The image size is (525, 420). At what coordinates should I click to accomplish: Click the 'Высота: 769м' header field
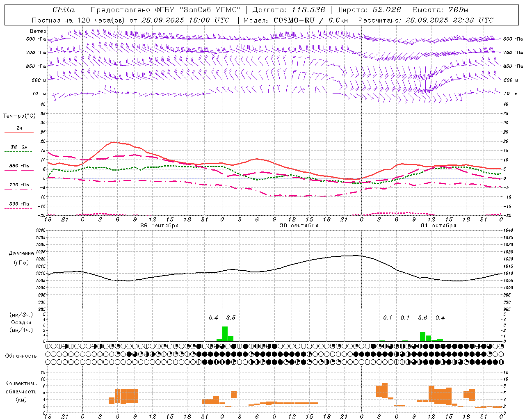point(440,10)
